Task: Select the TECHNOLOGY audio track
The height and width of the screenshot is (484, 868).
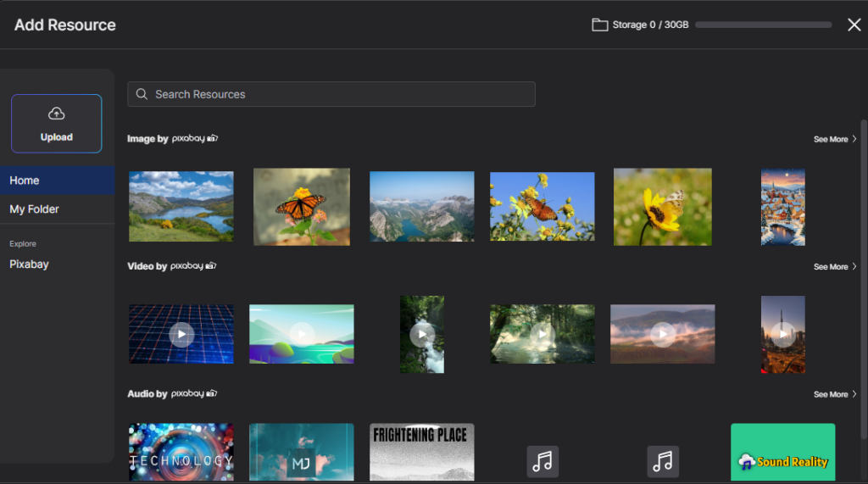Action: [x=181, y=453]
